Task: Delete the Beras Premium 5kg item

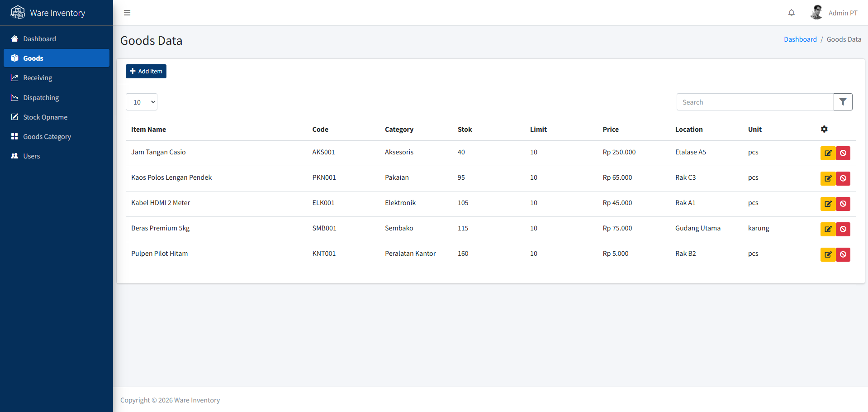Action: pyautogui.click(x=843, y=229)
